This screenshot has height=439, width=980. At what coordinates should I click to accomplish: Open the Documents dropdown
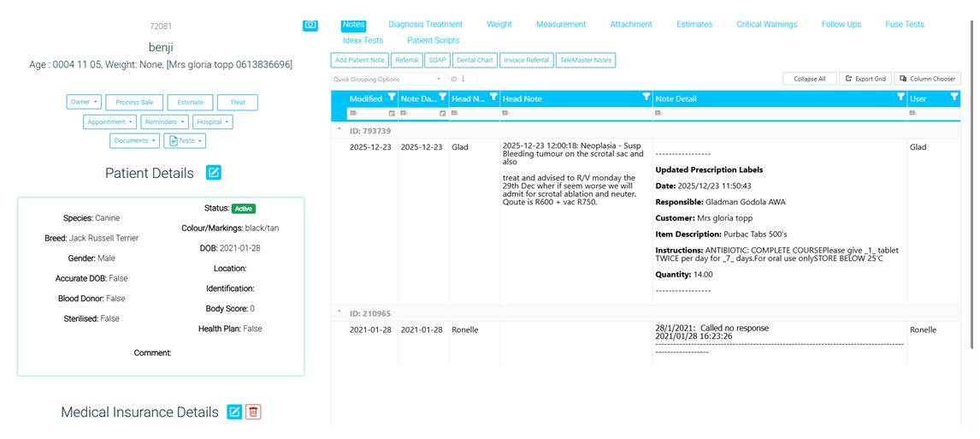point(134,140)
